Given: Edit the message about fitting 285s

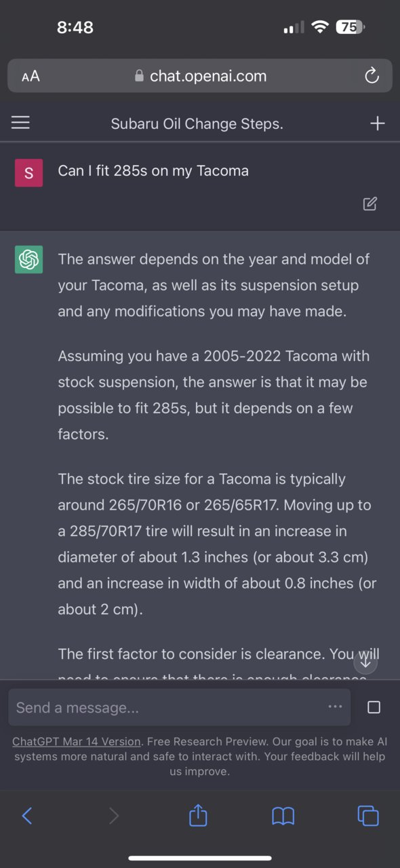Looking at the screenshot, I should pos(370,204).
